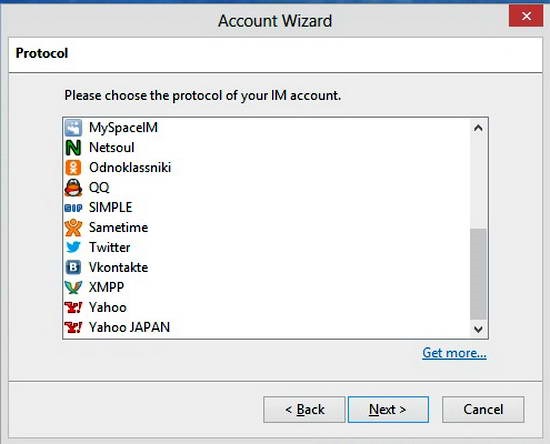
Task: Click the scrollbar down arrow
Action: click(478, 329)
